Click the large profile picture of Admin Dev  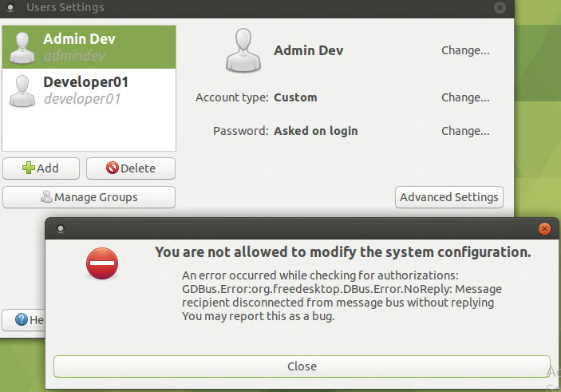pos(243,50)
